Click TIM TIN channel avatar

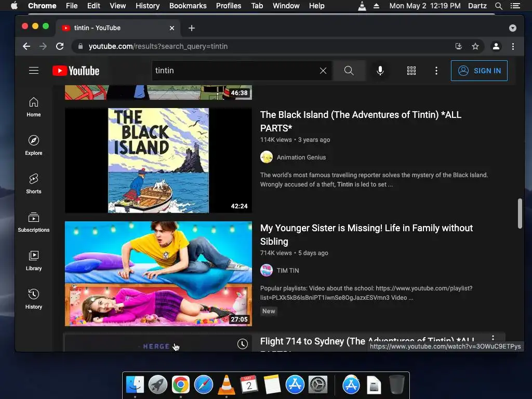267,270
